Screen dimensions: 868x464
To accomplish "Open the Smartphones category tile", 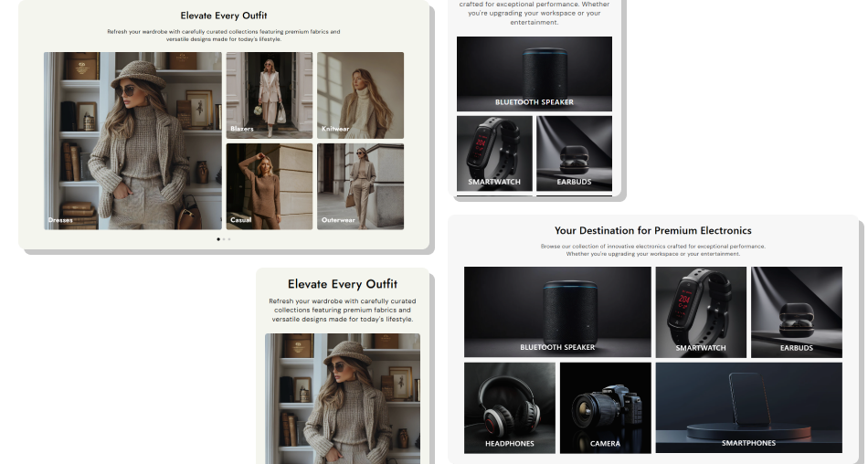I will [x=749, y=408].
